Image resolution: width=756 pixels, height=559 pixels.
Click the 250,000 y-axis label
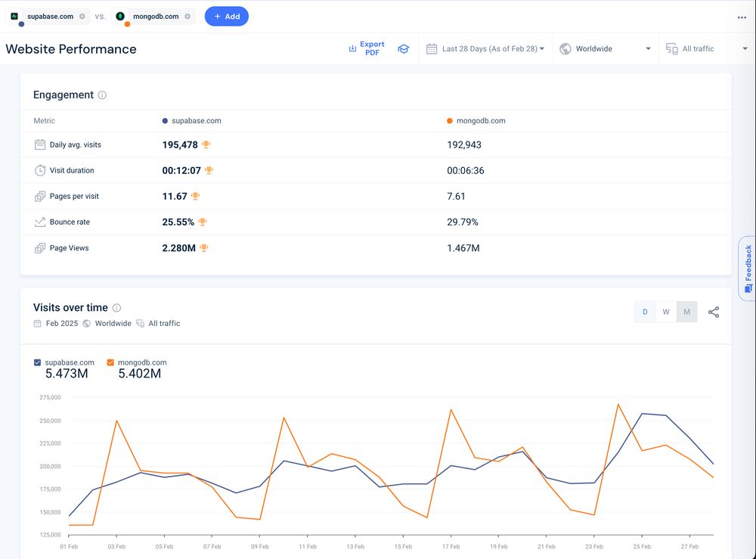click(x=50, y=421)
